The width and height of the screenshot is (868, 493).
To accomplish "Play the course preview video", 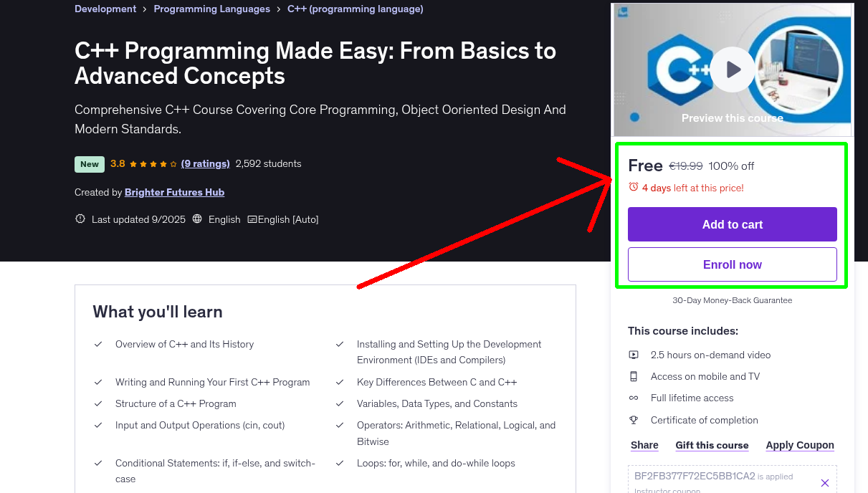I will pos(732,70).
